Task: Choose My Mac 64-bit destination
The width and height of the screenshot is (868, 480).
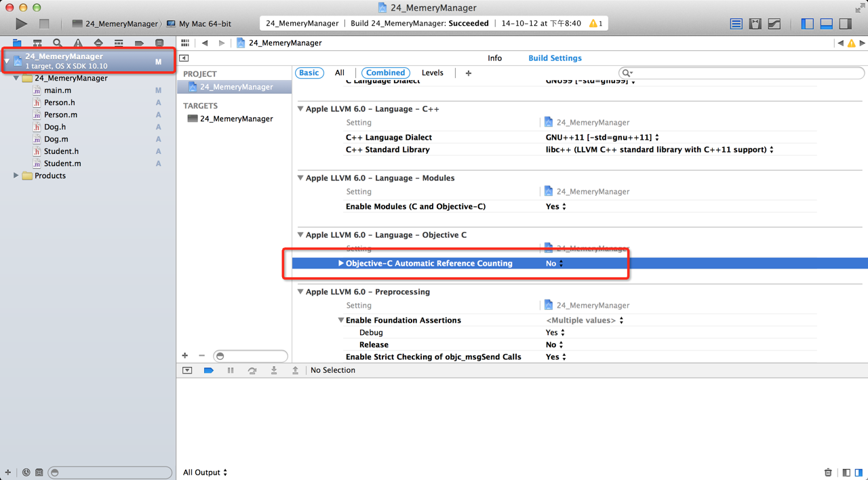Action: pyautogui.click(x=199, y=24)
